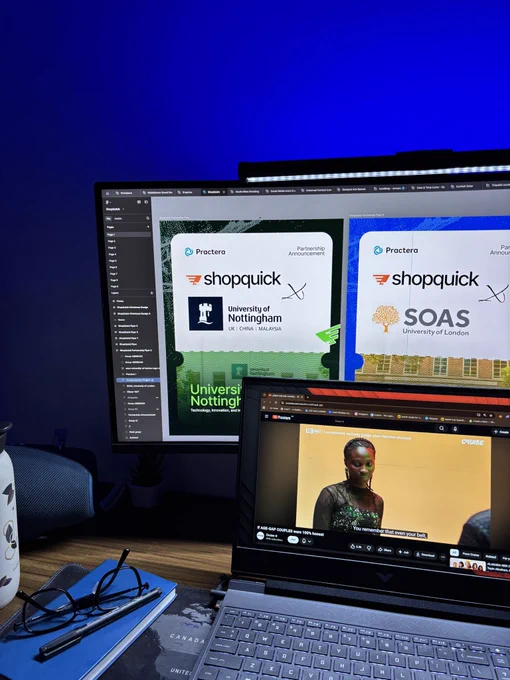
Task: Click the Download button under video
Action: pos(426,555)
